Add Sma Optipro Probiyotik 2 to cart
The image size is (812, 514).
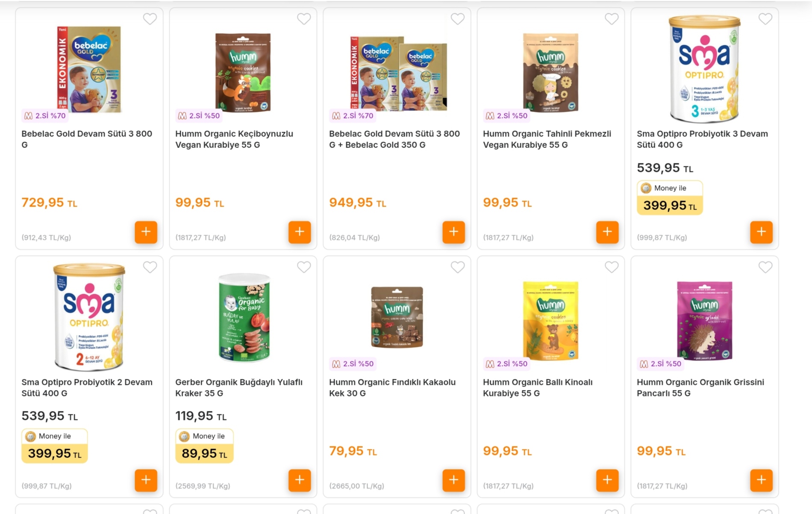click(x=146, y=480)
